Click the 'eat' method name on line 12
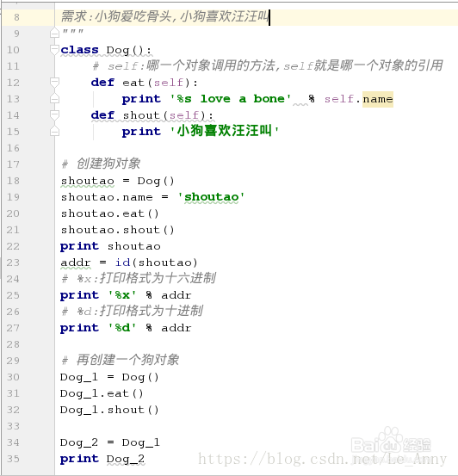458x476 pixels. tap(133, 83)
